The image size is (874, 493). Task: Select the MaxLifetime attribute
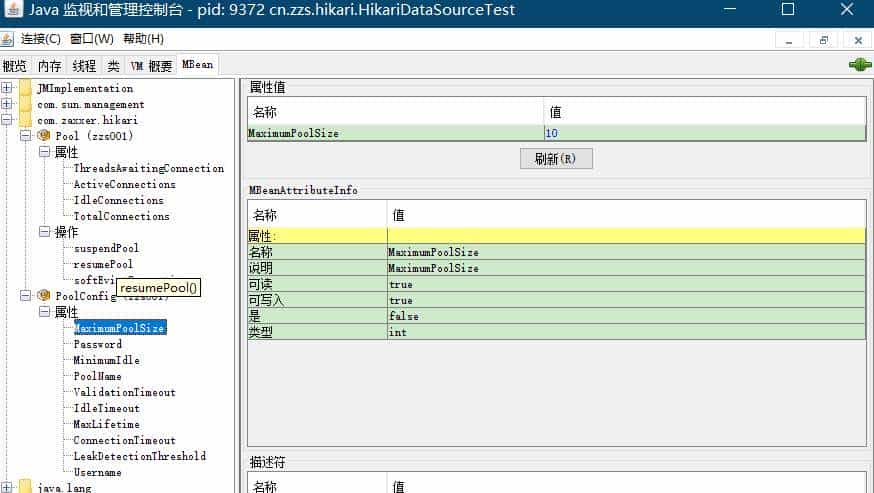click(106, 424)
